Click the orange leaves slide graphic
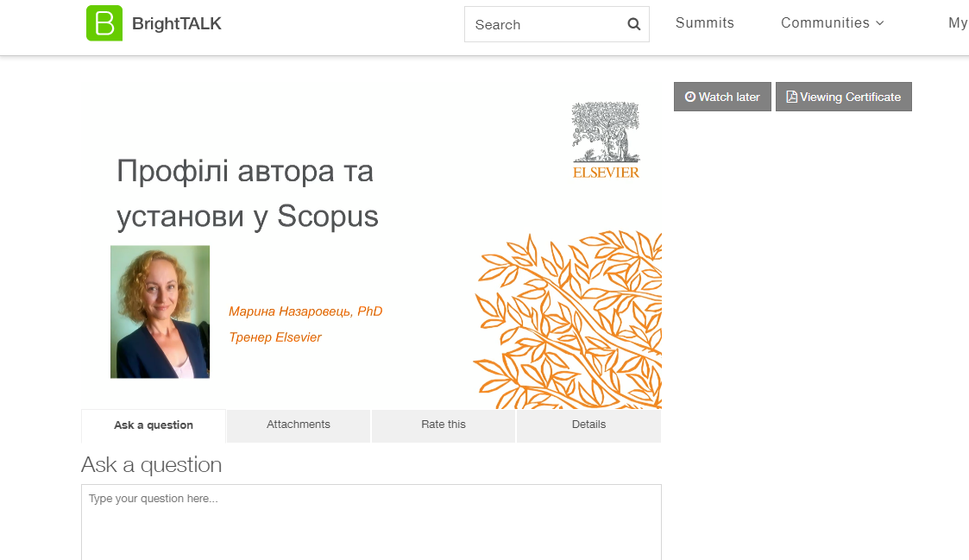This screenshot has width=969, height=560. point(567,319)
